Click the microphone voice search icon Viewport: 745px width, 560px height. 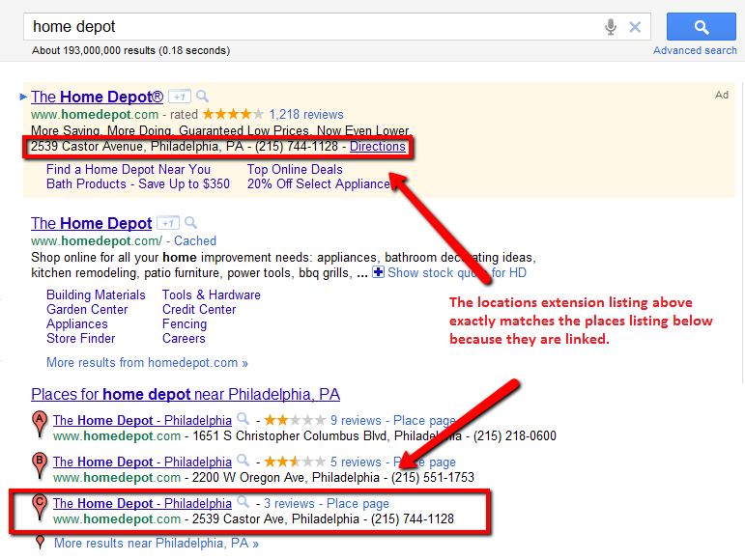click(611, 27)
